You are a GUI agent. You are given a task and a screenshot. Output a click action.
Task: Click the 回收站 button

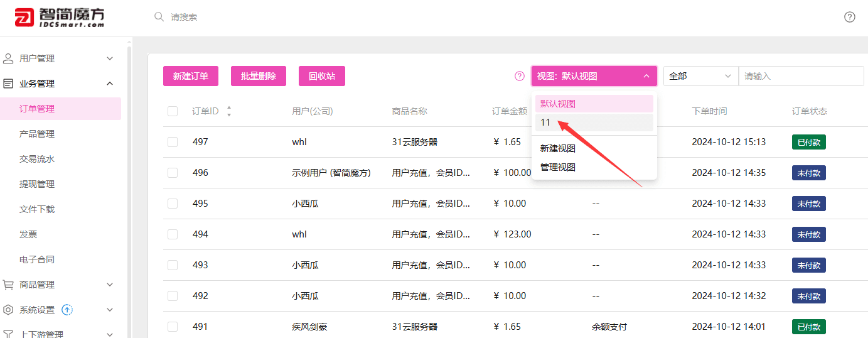click(x=322, y=76)
